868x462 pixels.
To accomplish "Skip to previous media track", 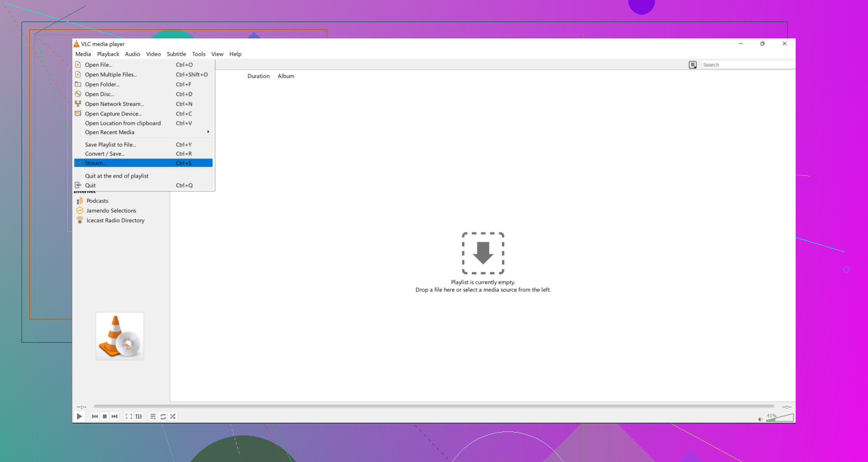I will point(95,416).
